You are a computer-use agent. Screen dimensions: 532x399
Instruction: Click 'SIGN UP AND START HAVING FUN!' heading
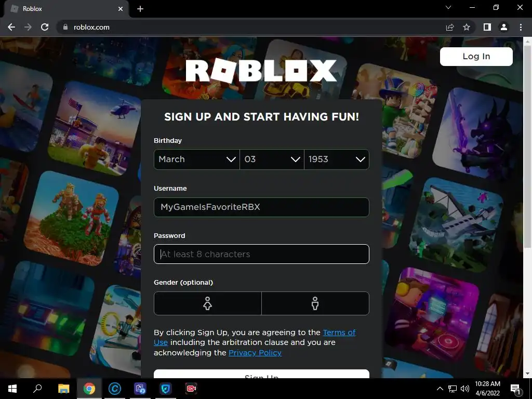[261, 117]
